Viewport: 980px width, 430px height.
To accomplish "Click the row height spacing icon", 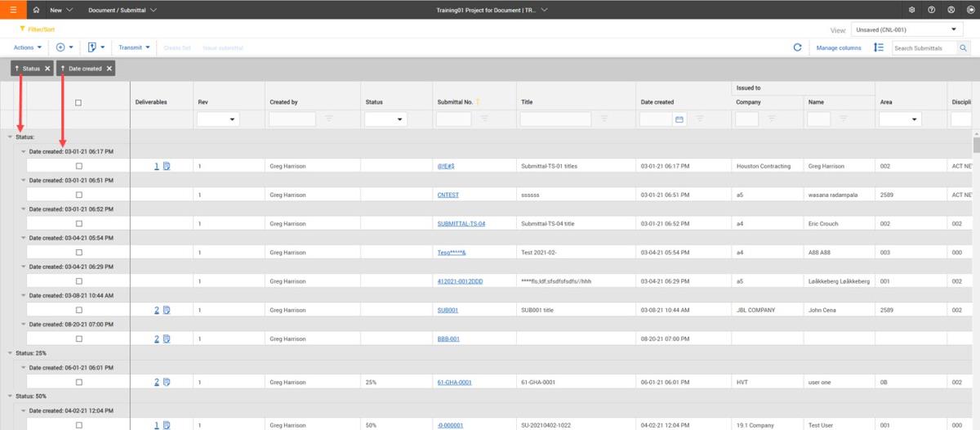I will point(879,47).
